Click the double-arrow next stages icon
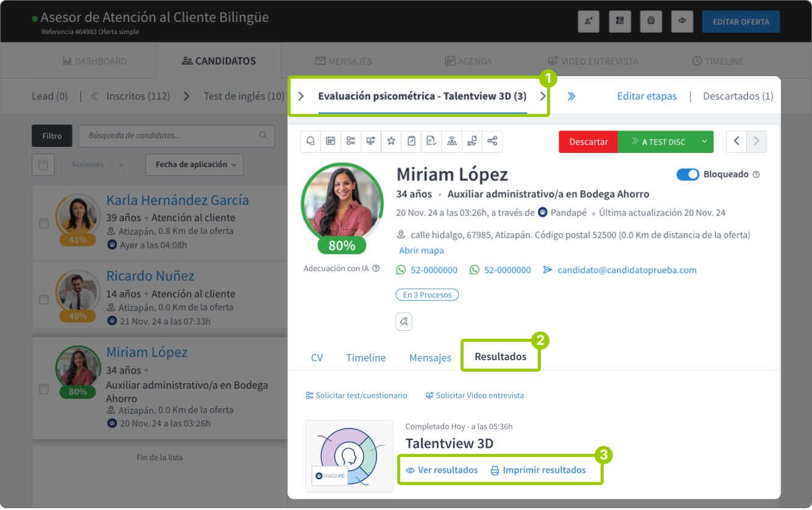This screenshot has width=812, height=510. pos(571,96)
